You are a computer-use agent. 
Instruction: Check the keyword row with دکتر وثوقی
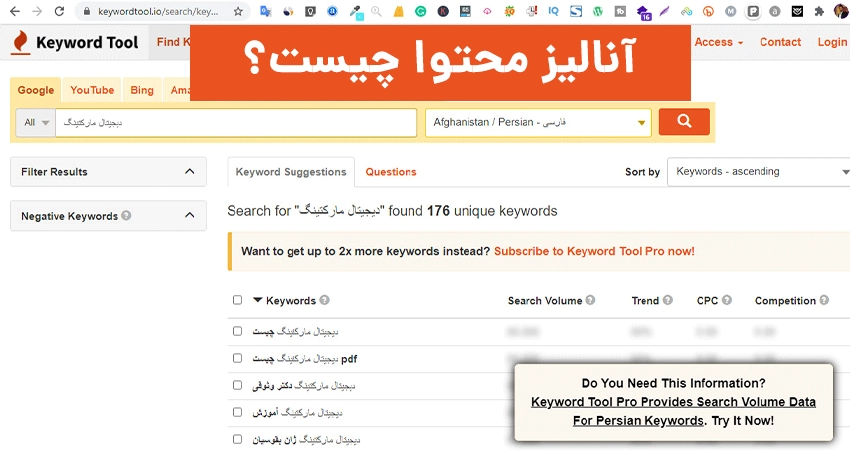click(237, 385)
